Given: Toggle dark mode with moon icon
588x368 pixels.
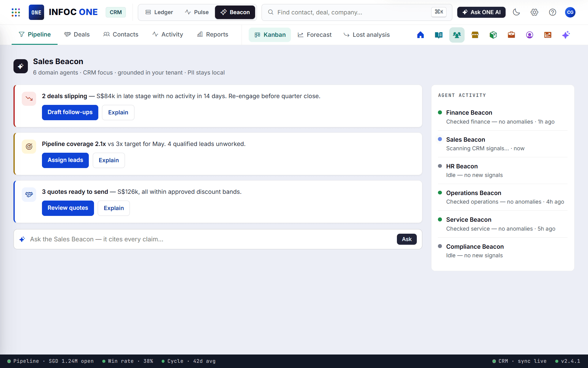Looking at the screenshot, I should 516,12.
